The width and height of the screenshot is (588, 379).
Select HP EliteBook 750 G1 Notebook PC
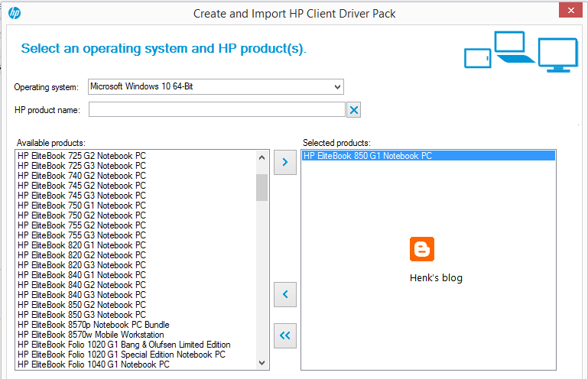click(x=82, y=206)
